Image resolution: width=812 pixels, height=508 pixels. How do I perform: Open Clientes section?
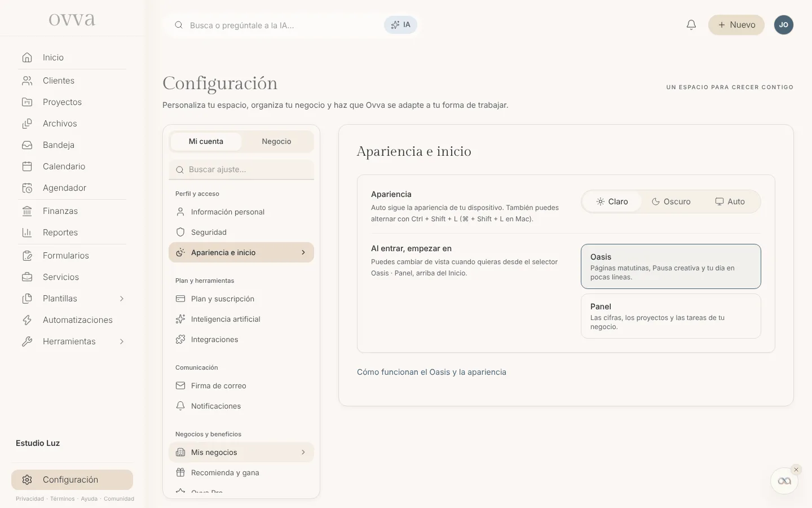(x=72, y=81)
